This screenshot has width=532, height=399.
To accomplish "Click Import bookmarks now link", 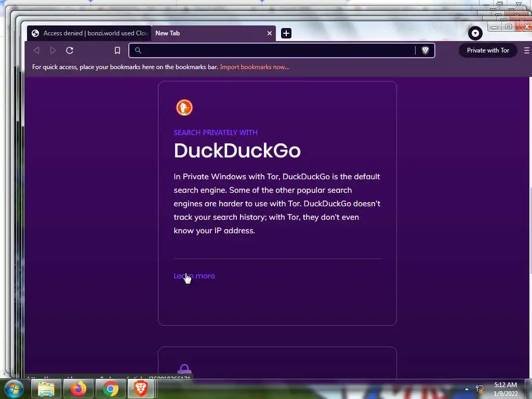I will pyautogui.click(x=255, y=67).
